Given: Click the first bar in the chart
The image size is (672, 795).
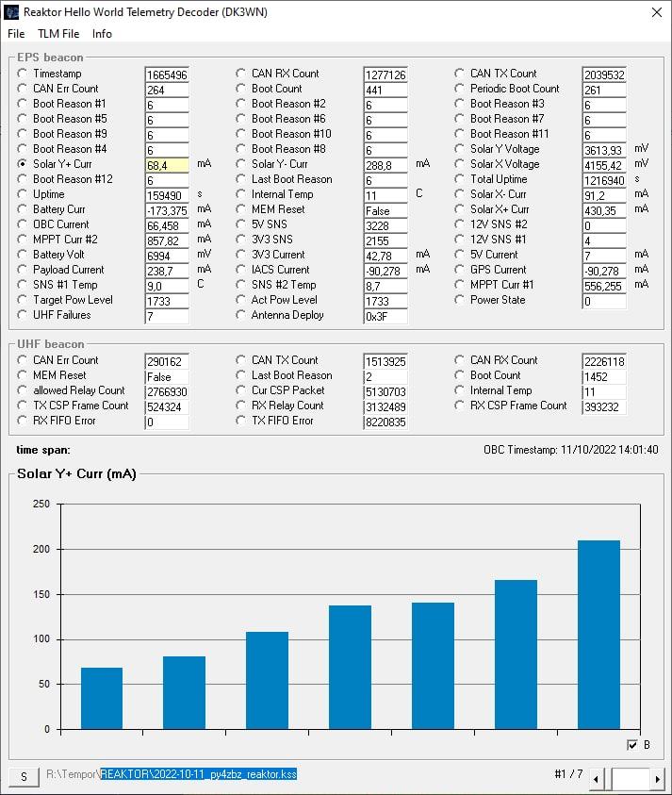Looking at the screenshot, I should point(102,699).
